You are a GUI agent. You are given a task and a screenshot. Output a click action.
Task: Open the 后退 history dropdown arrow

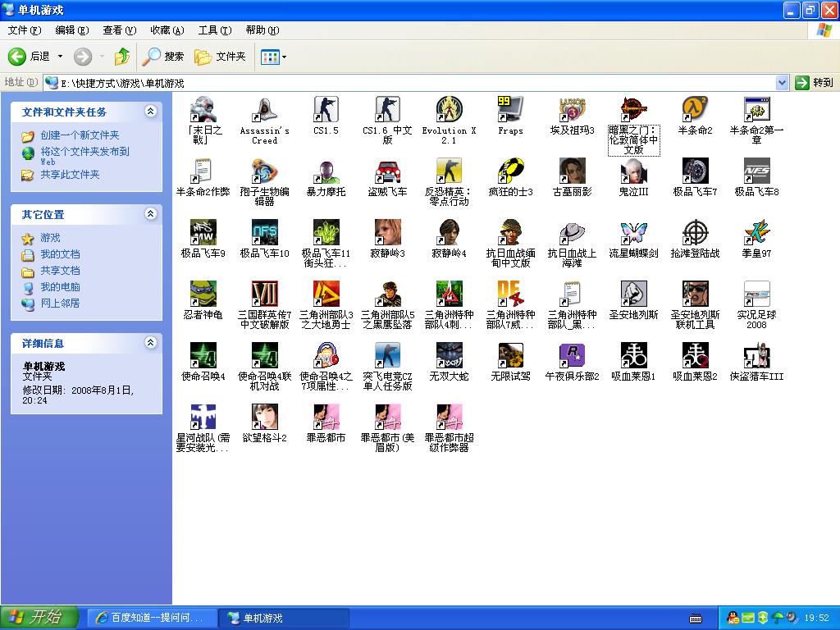(60, 57)
